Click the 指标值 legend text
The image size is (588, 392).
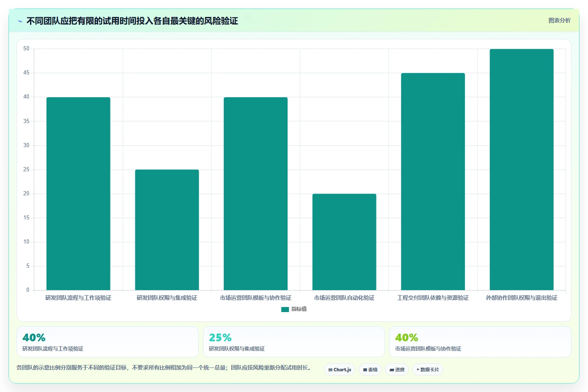[x=299, y=309]
